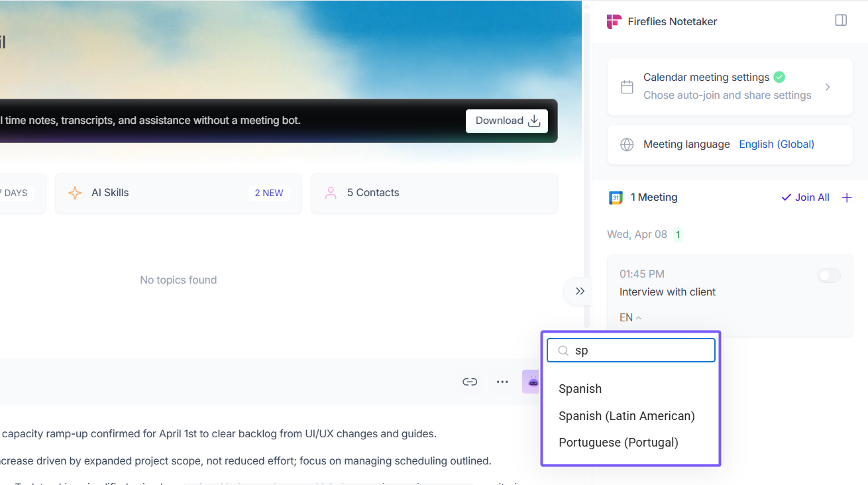This screenshot has height=485, width=868.
Task: Click the AI Skills sparkle icon
Action: point(75,193)
